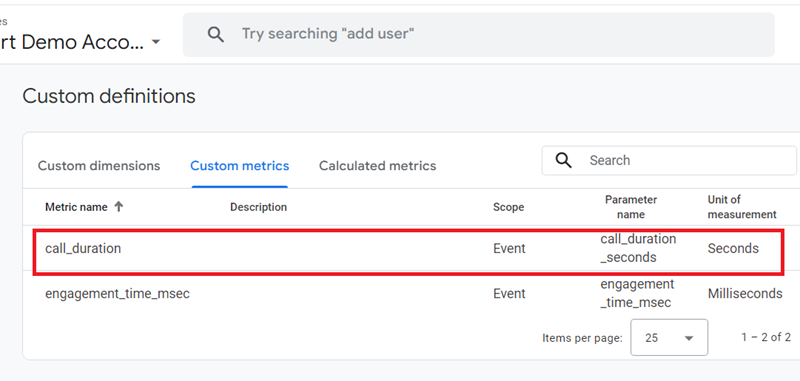Viewport: 800px width, 381px height.
Task: Sort by Metric name arrow icon
Action: (x=118, y=207)
